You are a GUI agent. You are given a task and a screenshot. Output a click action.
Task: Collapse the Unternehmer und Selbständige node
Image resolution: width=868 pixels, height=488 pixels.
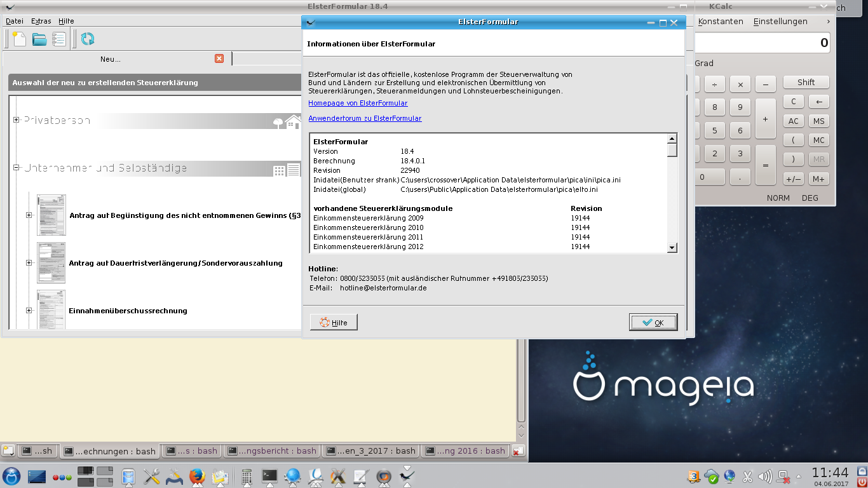17,168
